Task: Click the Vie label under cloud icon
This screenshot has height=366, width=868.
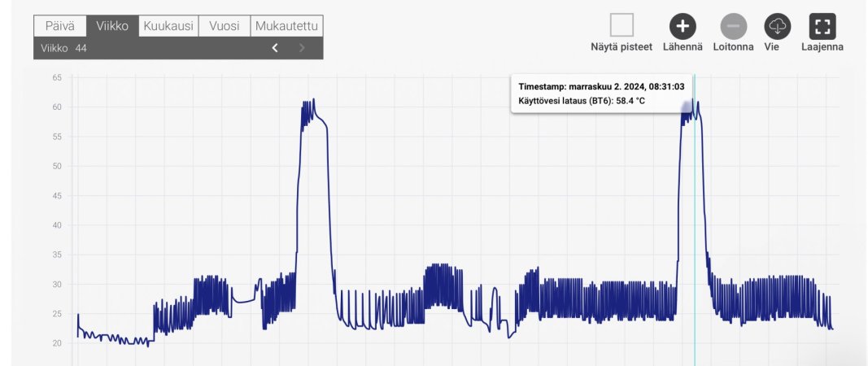Action: click(772, 47)
